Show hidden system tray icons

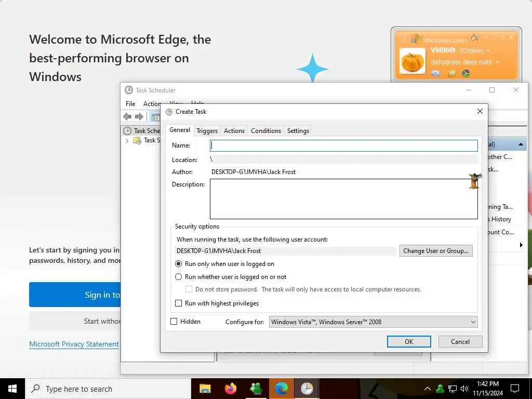428,389
